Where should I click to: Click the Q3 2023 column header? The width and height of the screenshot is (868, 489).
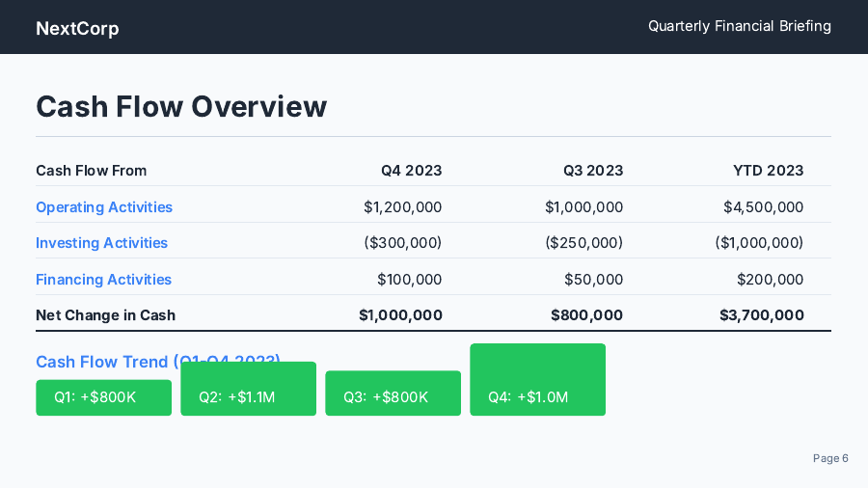592,171
